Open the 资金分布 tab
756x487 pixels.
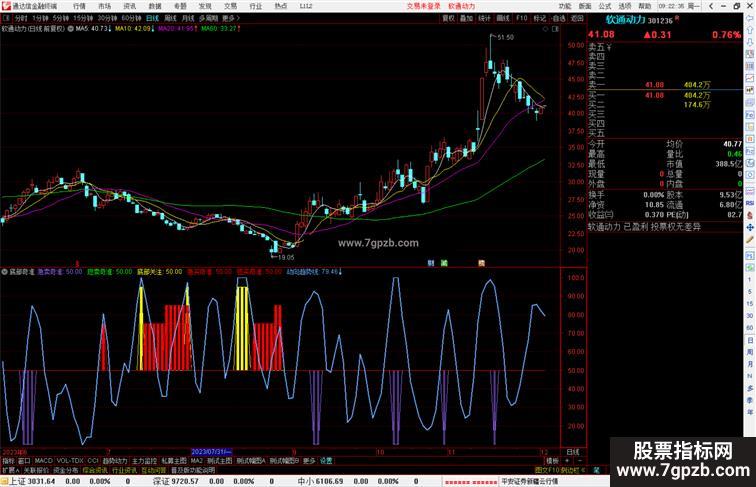click(x=66, y=470)
